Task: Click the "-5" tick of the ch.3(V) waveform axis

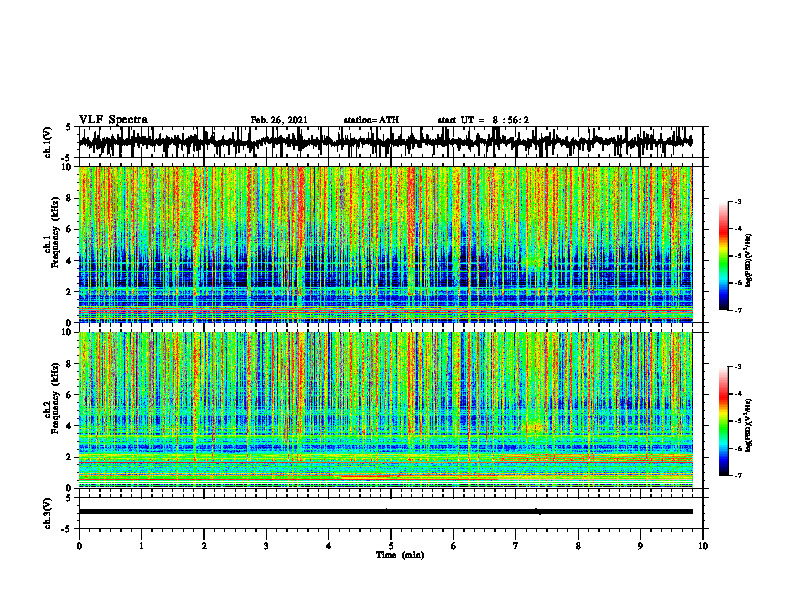Action: click(66, 529)
